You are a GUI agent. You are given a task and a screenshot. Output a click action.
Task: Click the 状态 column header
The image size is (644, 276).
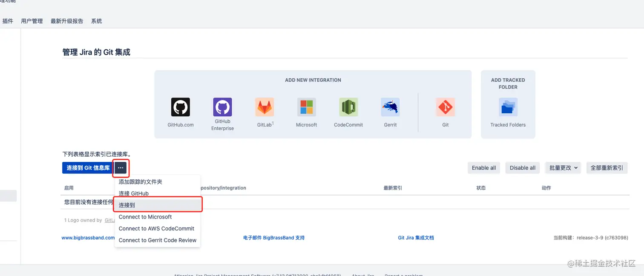click(481, 188)
